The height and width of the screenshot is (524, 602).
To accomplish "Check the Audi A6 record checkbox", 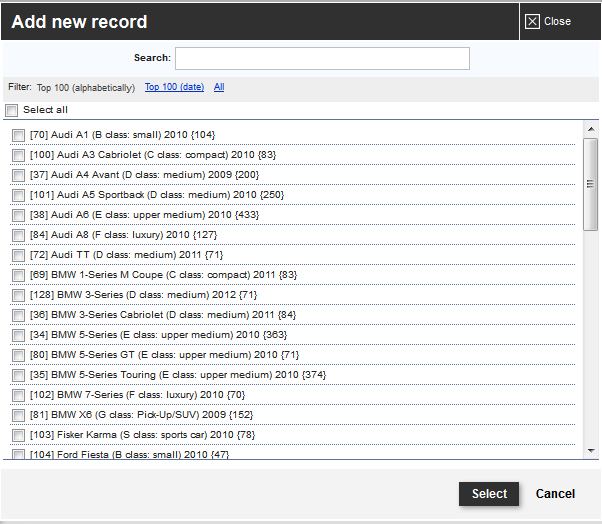I will click(18, 215).
